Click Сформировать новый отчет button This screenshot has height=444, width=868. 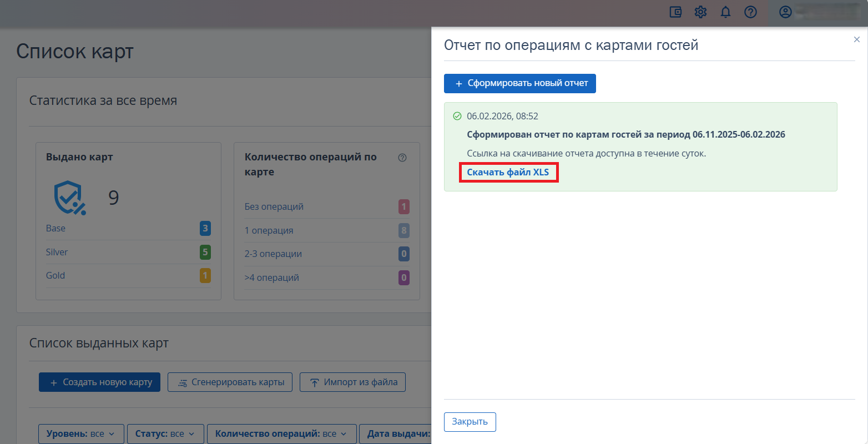click(519, 83)
